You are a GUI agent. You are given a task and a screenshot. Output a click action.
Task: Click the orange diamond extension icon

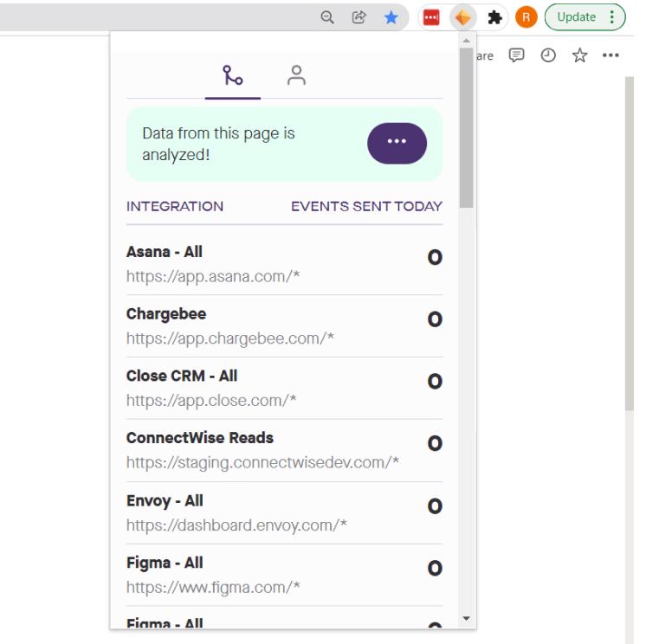point(462,17)
